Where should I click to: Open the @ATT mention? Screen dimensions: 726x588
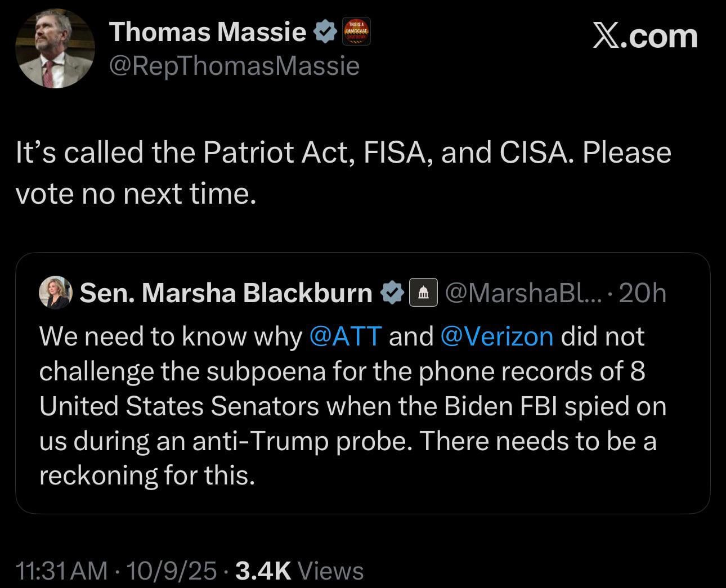click(x=346, y=336)
